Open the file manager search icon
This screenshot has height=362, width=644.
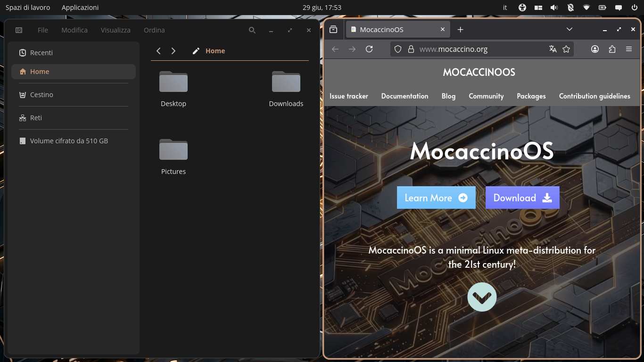click(x=252, y=30)
